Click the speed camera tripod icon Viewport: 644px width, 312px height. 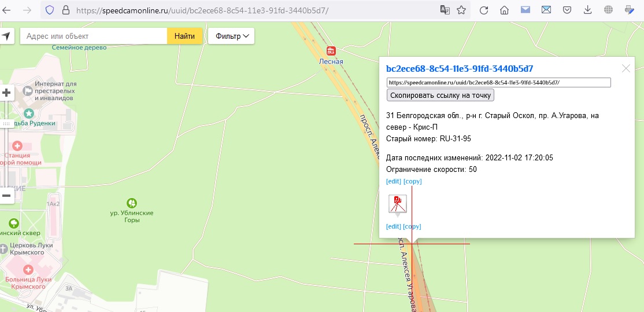[x=397, y=204]
